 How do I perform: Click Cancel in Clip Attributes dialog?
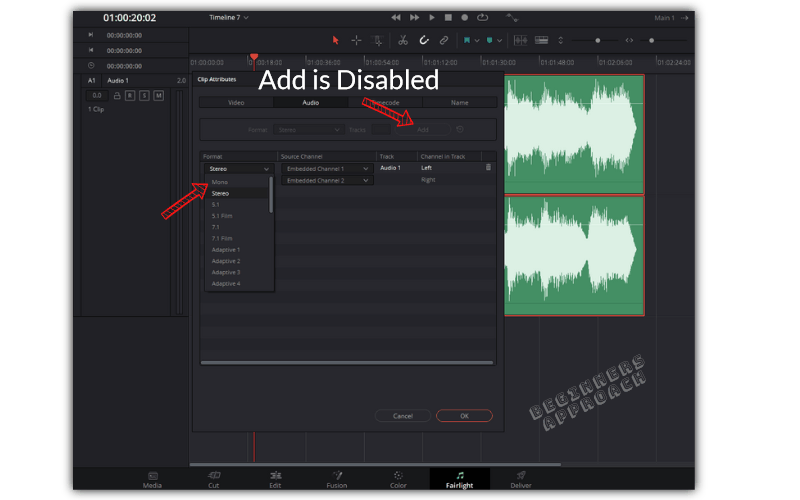(x=403, y=416)
